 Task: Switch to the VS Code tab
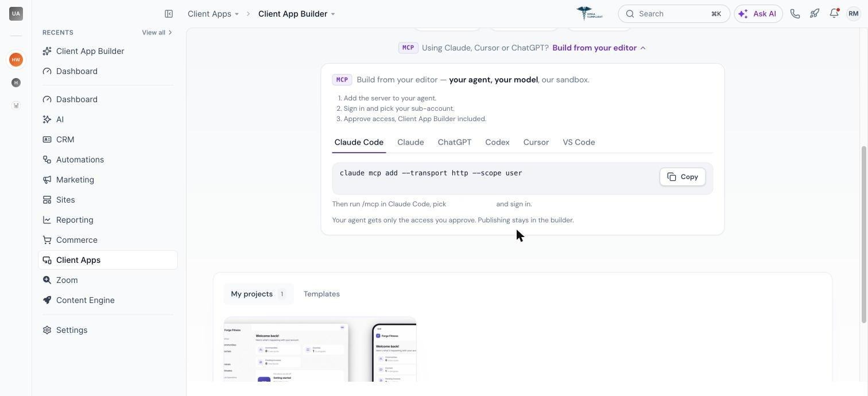click(579, 142)
